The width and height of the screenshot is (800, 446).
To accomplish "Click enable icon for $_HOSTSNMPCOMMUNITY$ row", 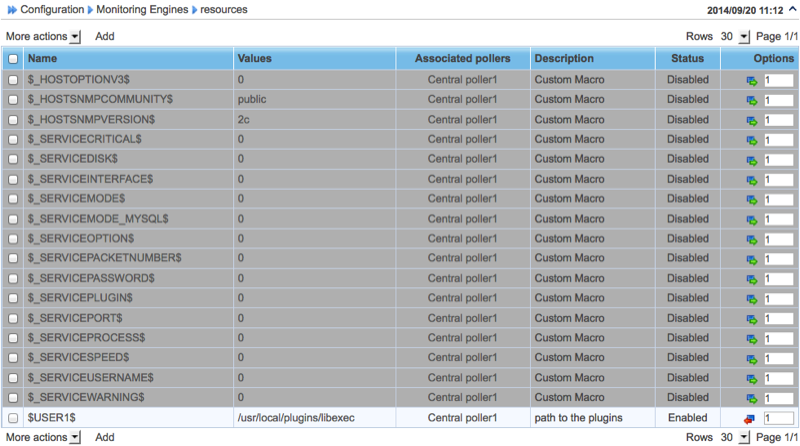I will tap(751, 100).
